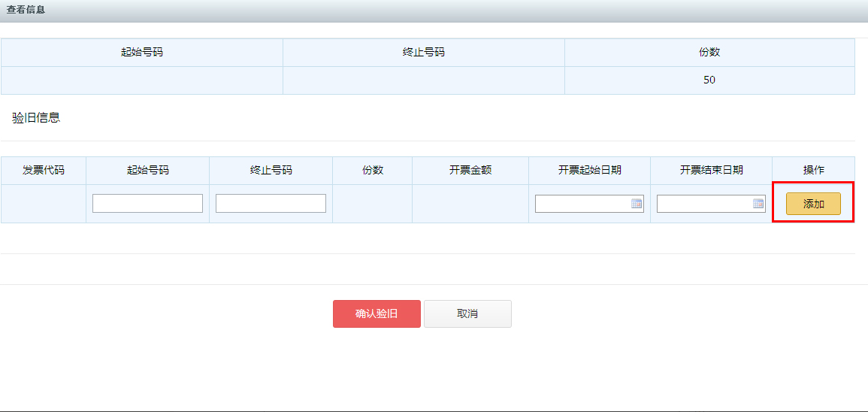Image resolution: width=868 pixels, height=412 pixels.
Task: Click 起始号码 header in top table
Action: pos(142,53)
